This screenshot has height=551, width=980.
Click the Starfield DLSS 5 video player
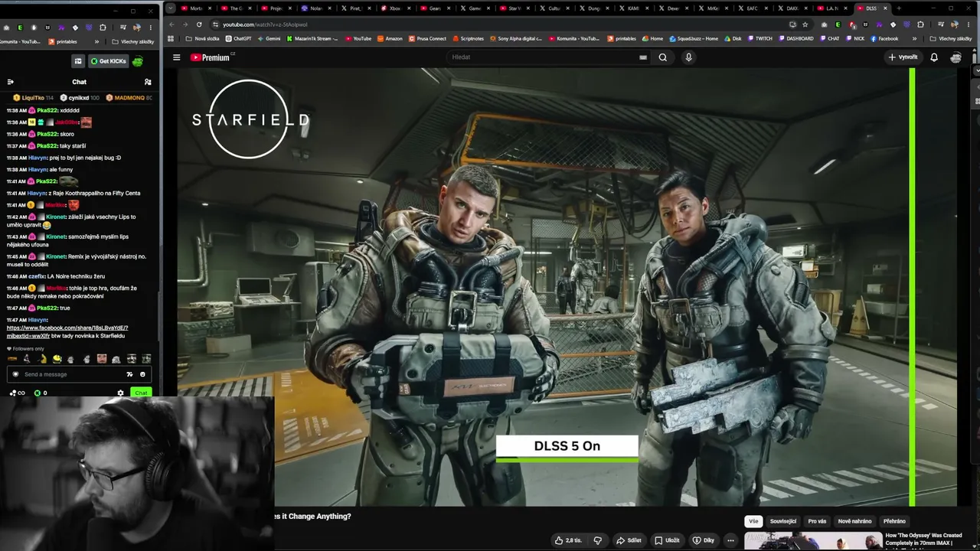pyautogui.click(x=567, y=287)
